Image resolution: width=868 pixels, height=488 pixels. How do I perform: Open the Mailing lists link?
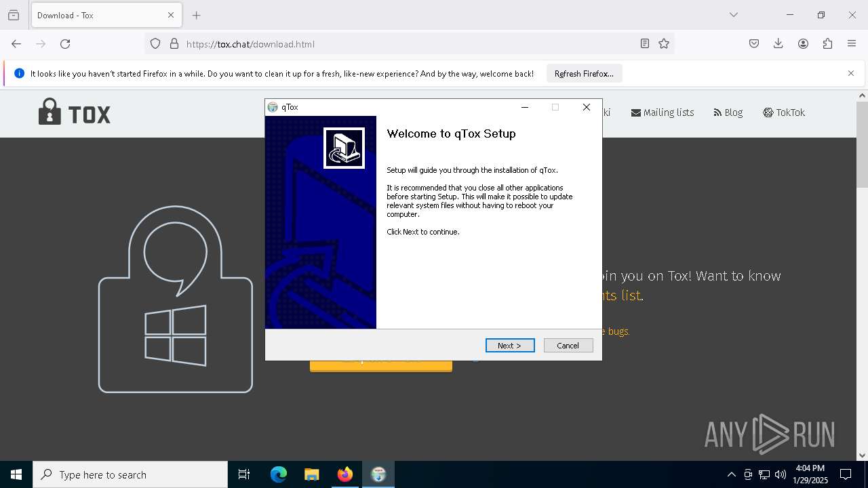[663, 113]
